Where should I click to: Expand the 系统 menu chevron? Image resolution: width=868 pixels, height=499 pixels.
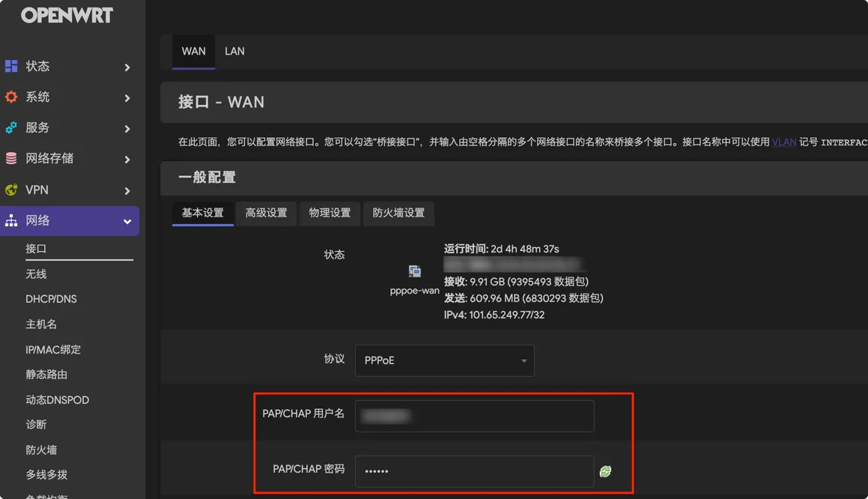pyautogui.click(x=127, y=98)
